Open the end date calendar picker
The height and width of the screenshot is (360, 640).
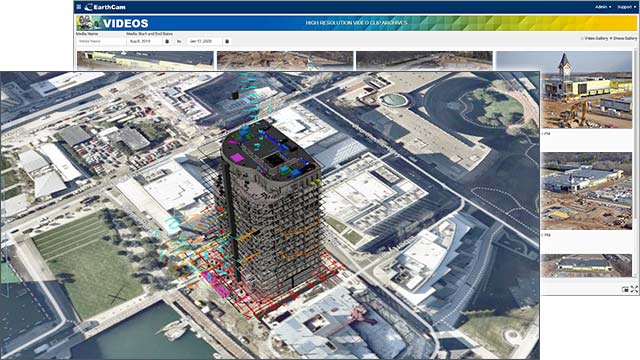[x=227, y=41]
